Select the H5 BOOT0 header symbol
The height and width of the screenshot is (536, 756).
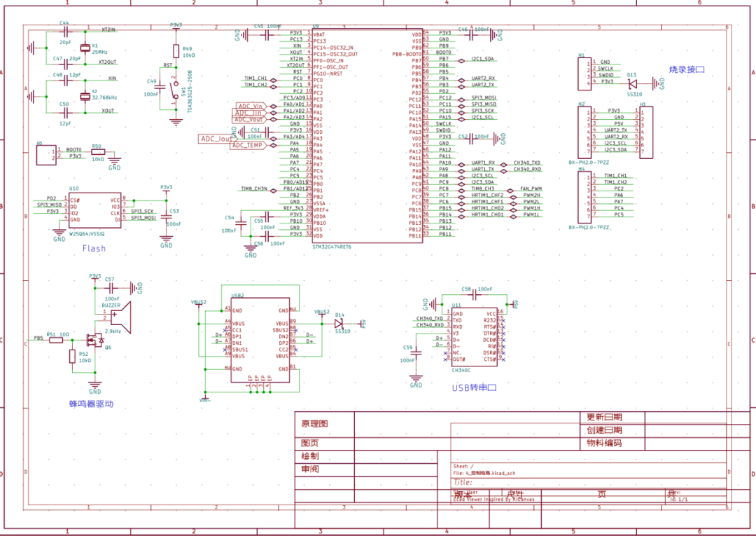(46, 155)
